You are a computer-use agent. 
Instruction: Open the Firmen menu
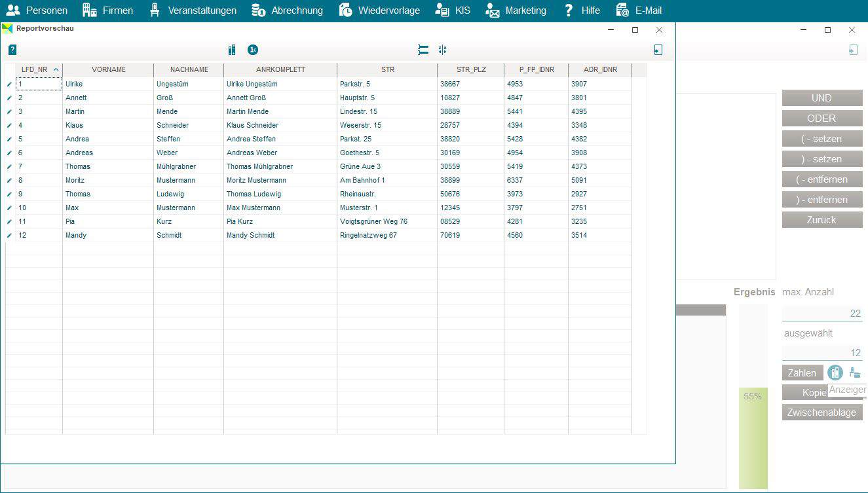point(107,10)
